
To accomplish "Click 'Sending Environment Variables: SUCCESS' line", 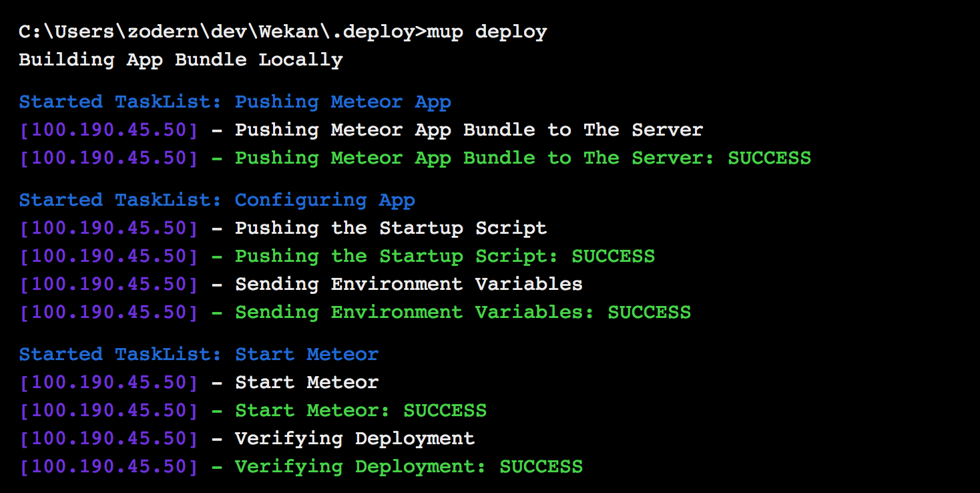I will pos(355,312).
